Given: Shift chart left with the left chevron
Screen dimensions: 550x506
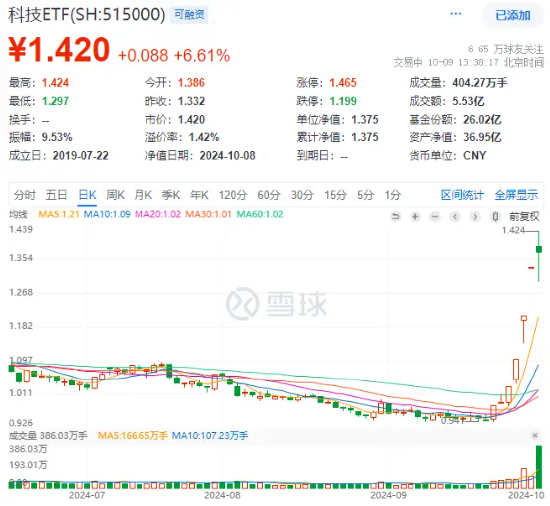Looking at the screenshot, I should [x=455, y=217].
